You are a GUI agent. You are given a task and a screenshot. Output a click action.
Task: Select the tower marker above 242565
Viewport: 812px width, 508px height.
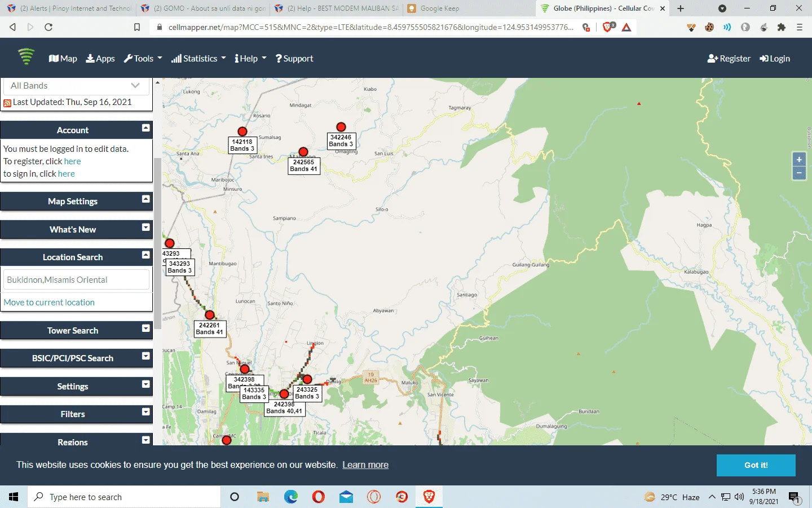pyautogui.click(x=303, y=152)
